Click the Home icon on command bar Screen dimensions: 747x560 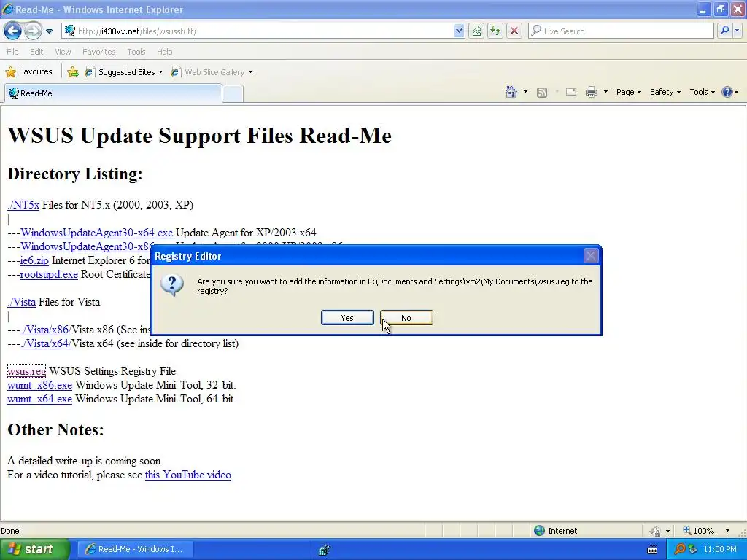(x=511, y=92)
